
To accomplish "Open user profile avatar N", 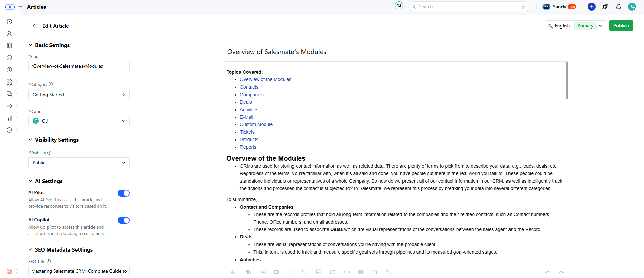I will point(632,7).
